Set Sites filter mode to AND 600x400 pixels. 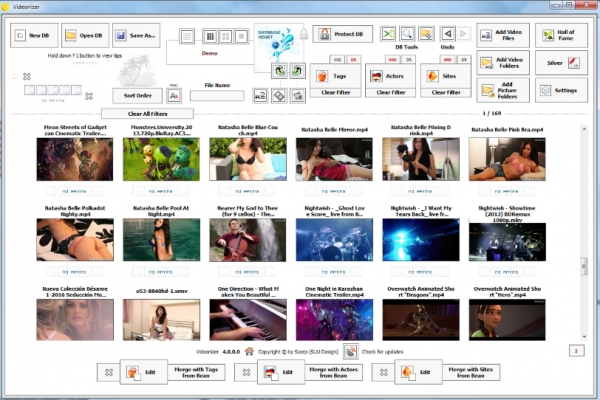coord(447,60)
